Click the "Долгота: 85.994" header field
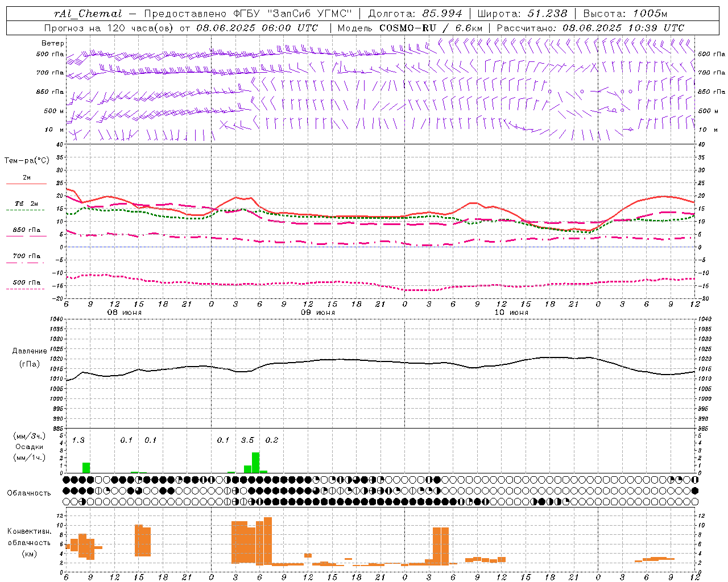The height and width of the screenshot is (582, 728). click(x=415, y=13)
